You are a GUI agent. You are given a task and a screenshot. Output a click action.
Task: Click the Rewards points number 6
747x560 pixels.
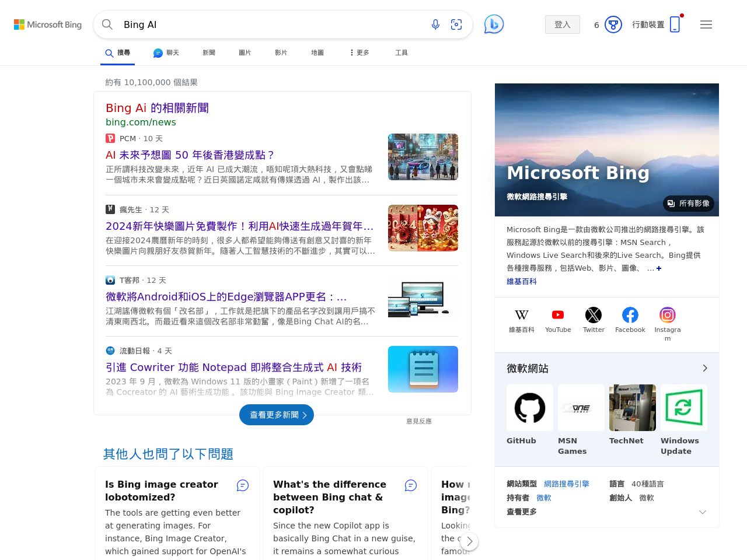[x=596, y=25]
